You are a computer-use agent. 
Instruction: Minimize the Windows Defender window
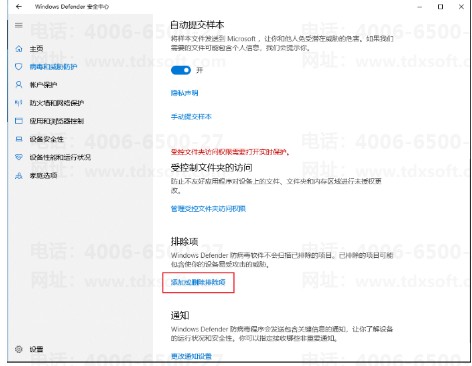420,6
